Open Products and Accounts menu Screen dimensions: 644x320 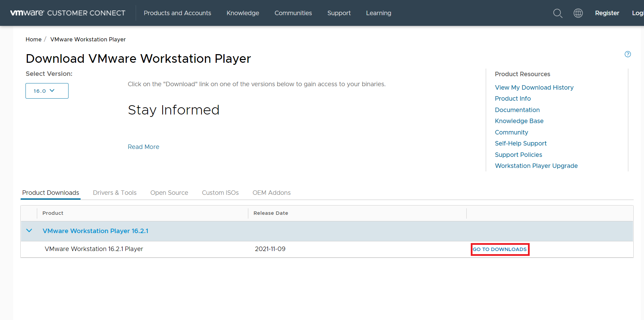point(177,13)
